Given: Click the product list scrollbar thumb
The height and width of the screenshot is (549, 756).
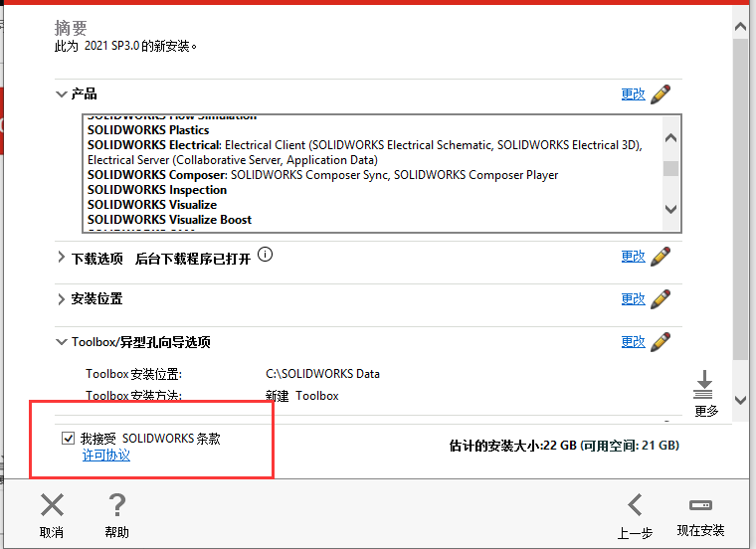Looking at the screenshot, I should (670, 169).
